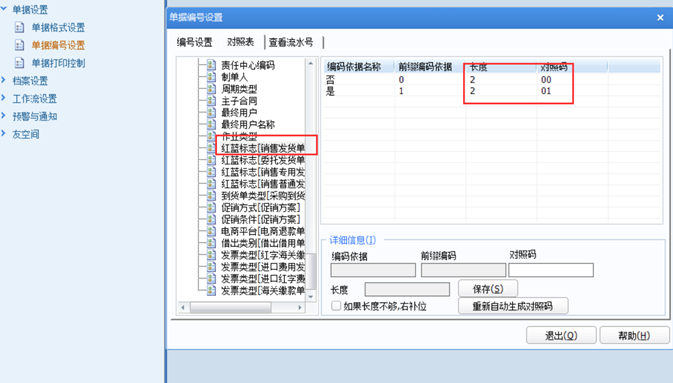Click the 长度 input field
The image size is (673, 383).
(407, 289)
